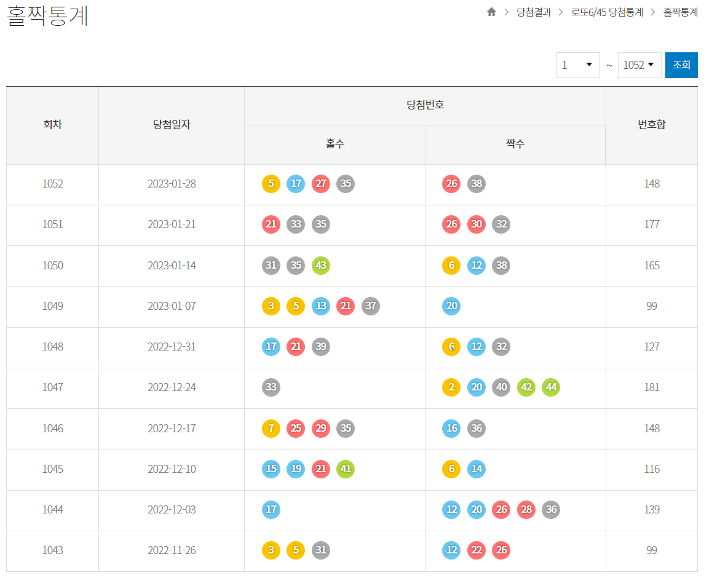
Task: Click the 홀짝통계 breadcrumb link
Action: pos(680,12)
